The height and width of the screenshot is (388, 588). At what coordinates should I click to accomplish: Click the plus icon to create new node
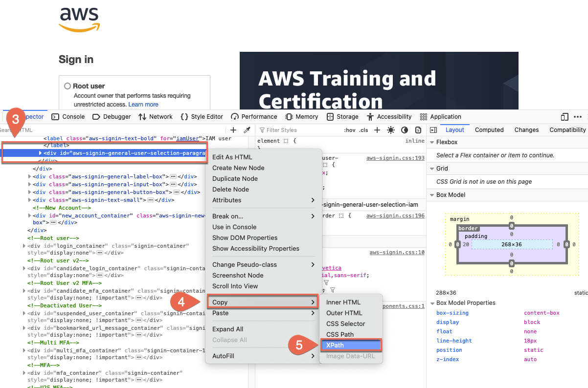(233, 130)
